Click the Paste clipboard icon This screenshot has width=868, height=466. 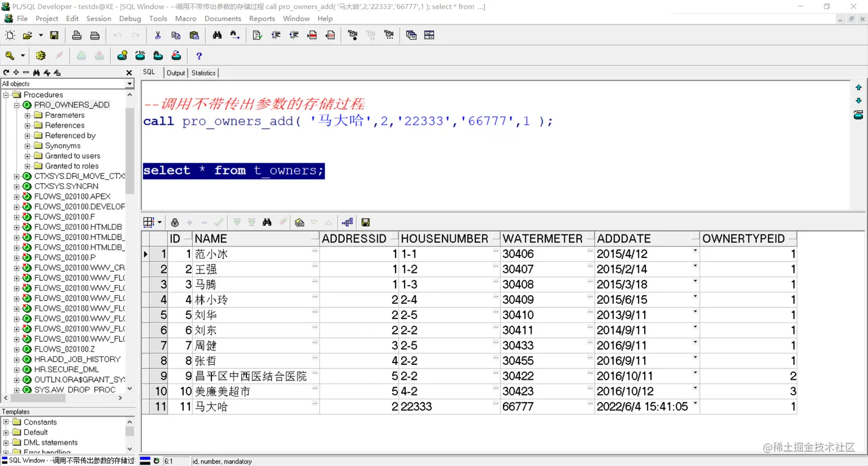point(193,36)
